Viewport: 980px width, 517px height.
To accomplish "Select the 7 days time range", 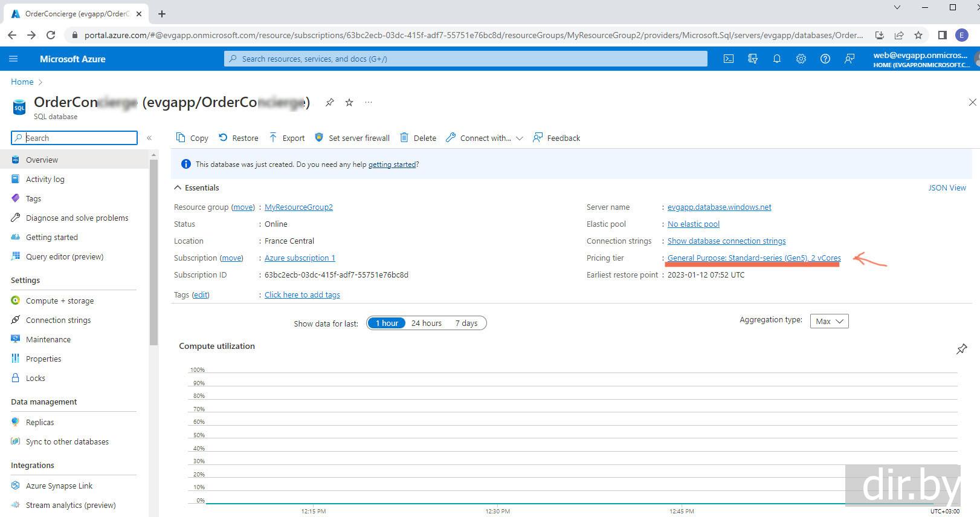I will click(x=466, y=323).
